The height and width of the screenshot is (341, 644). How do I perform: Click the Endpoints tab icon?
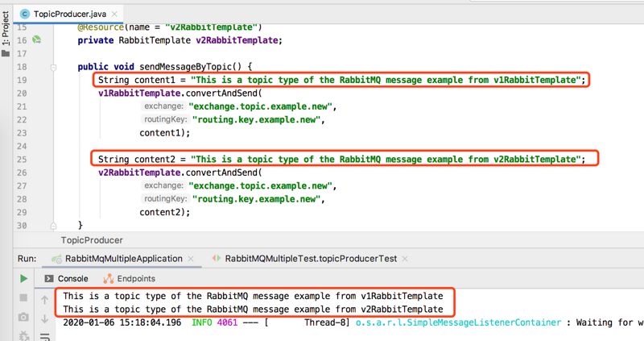[109, 279]
